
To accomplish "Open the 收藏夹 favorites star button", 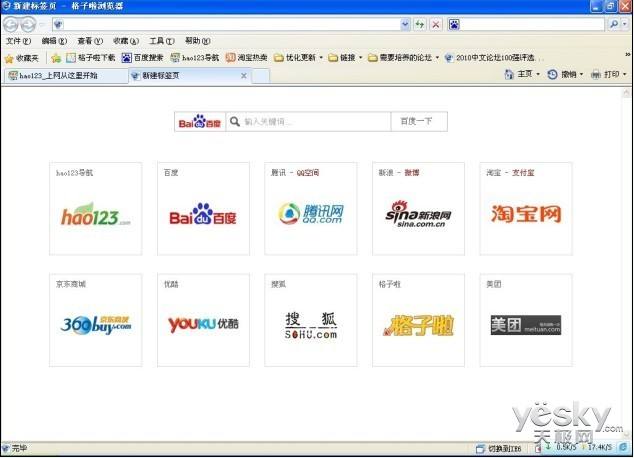I will 21,58.
